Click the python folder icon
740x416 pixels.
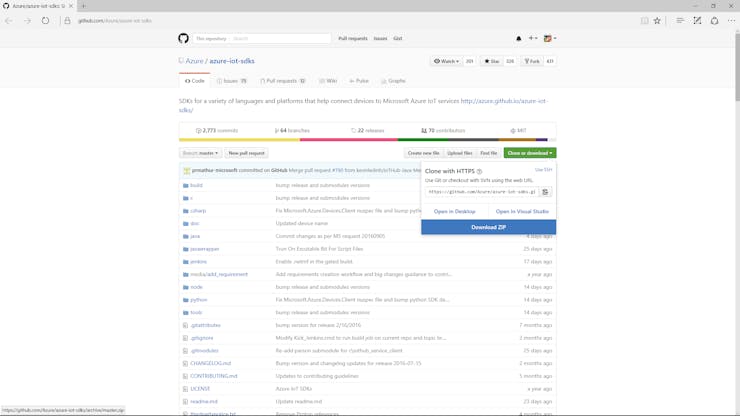click(x=185, y=300)
